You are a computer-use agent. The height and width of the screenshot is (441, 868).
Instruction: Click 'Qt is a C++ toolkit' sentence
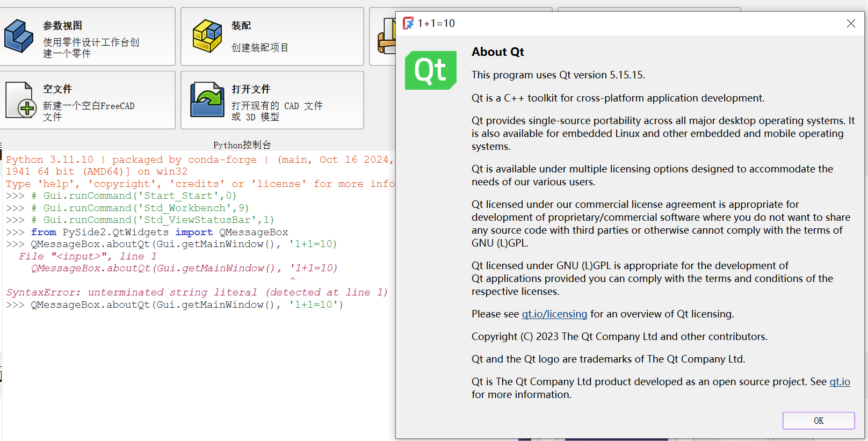pyautogui.click(x=618, y=98)
